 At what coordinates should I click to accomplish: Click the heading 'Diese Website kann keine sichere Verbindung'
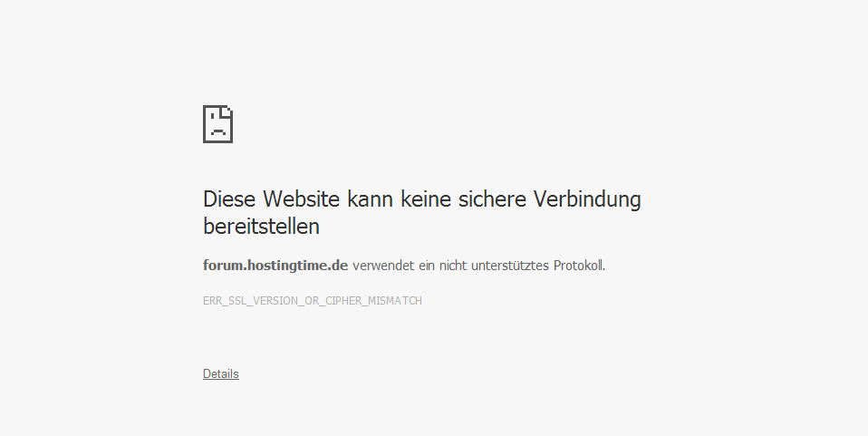[x=422, y=199]
